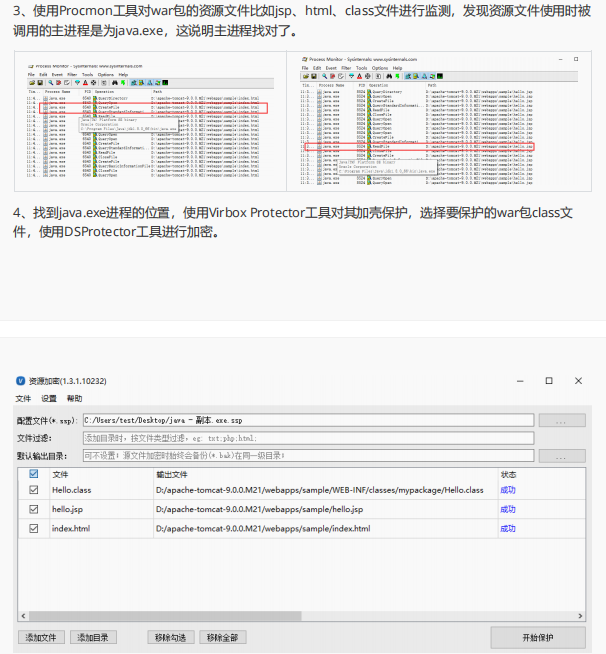Image resolution: width=606 pixels, height=654 pixels.
Task: Click the 成功 status for hello.jsp
Action: point(508,509)
